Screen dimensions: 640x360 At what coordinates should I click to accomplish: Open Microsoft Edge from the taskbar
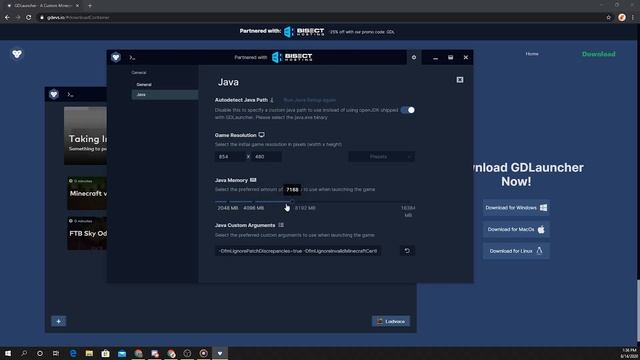point(73,353)
